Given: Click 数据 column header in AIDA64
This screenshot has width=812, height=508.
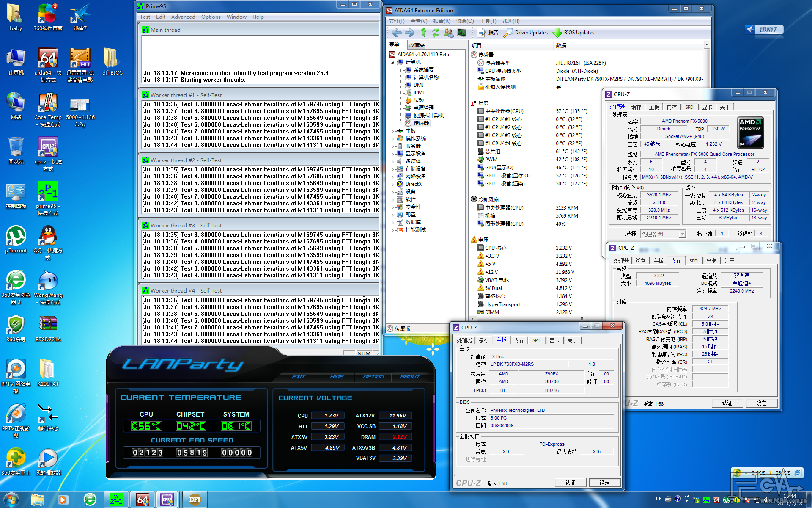Looking at the screenshot, I should coord(561,45).
